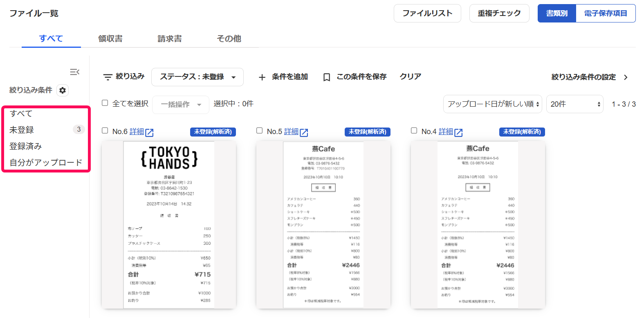Screen dimensions: 644x318
Task: Select the No.6 receipt checkbox
Action: click(x=105, y=131)
